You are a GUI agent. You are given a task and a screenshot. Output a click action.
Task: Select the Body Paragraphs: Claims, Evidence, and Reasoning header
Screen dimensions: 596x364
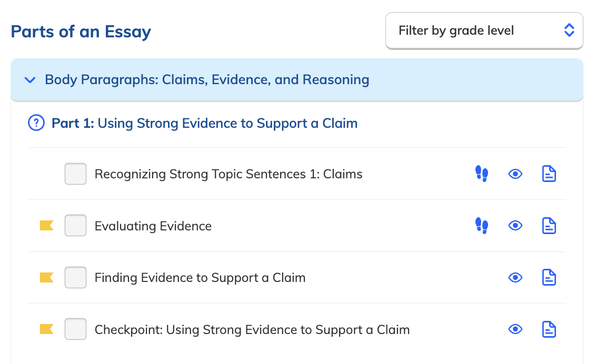point(207,80)
